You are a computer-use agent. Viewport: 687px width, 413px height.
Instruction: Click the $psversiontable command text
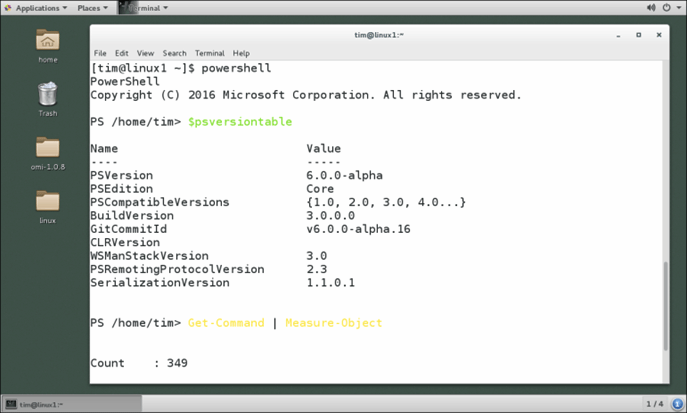pos(240,122)
